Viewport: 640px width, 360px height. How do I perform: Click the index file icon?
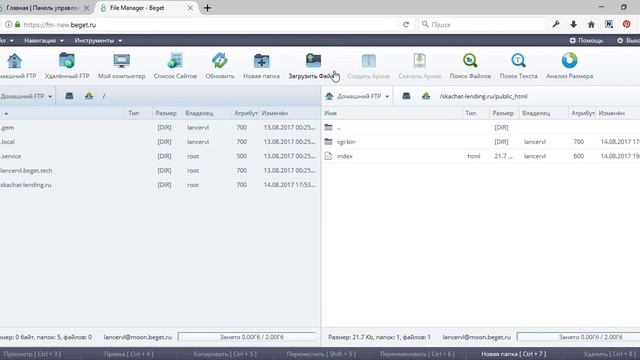328,156
